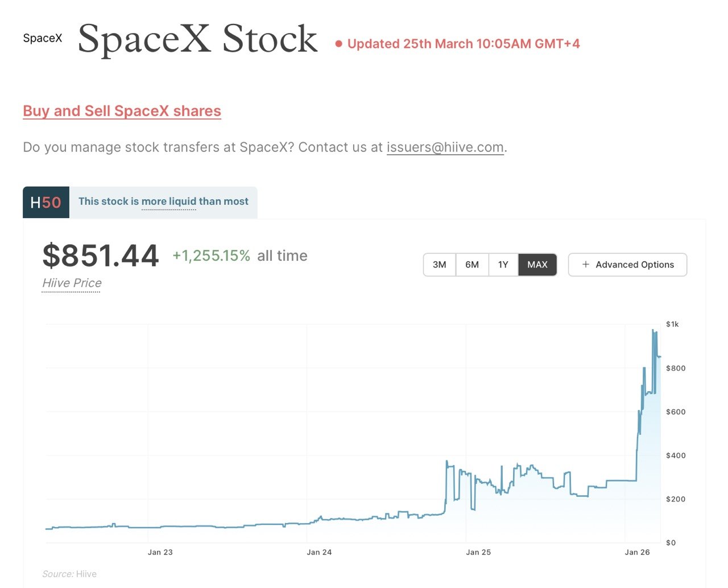This screenshot has width=728, height=588.
Task: Select the 3M chart range
Action: tap(439, 265)
